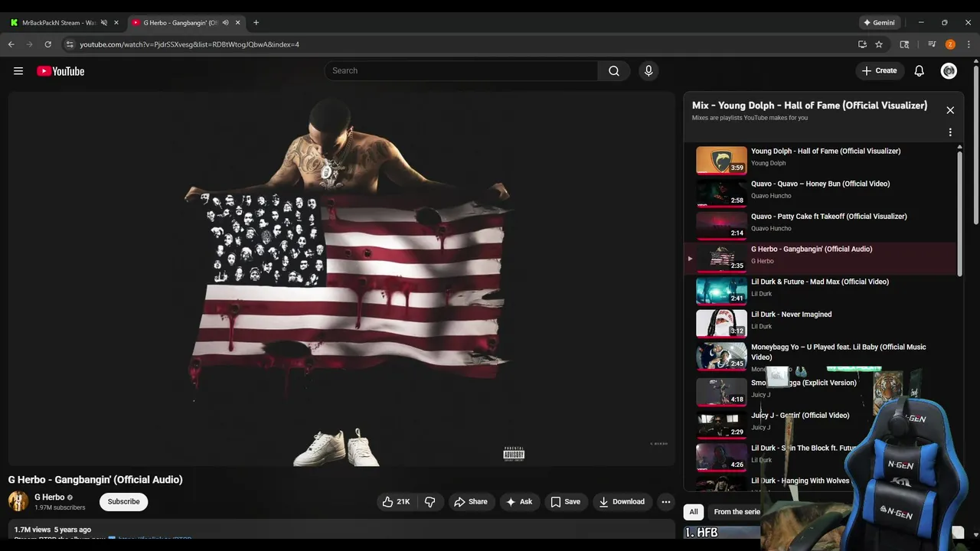Play Lil Durk - Never Imagined
The image size is (980, 551).
click(x=791, y=315)
